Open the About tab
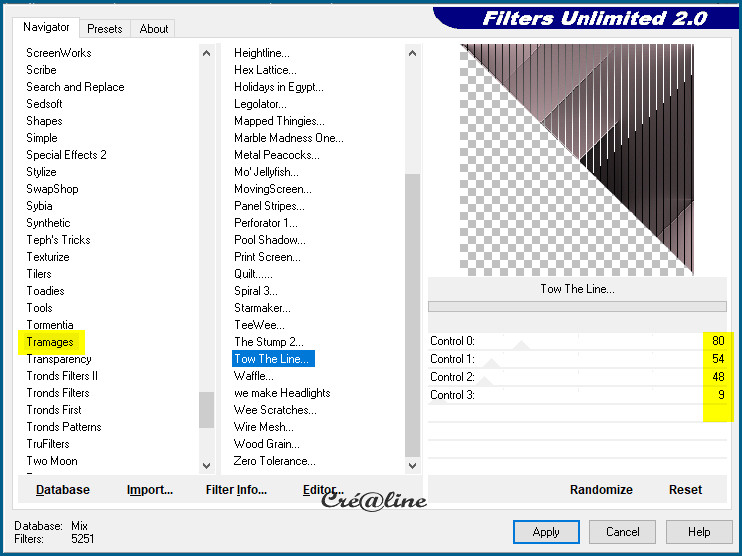The image size is (742, 556). [x=154, y=29]
